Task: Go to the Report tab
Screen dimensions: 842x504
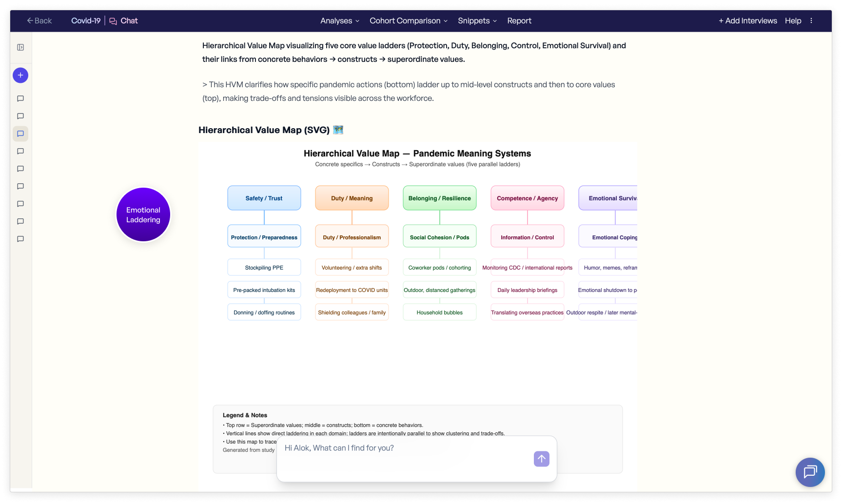Action: coord(519,21)
